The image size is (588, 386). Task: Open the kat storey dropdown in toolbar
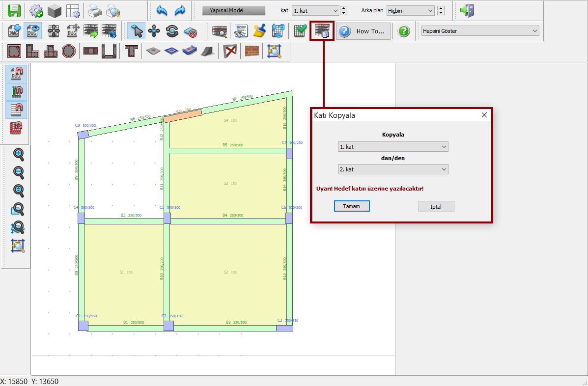(315, 10)
